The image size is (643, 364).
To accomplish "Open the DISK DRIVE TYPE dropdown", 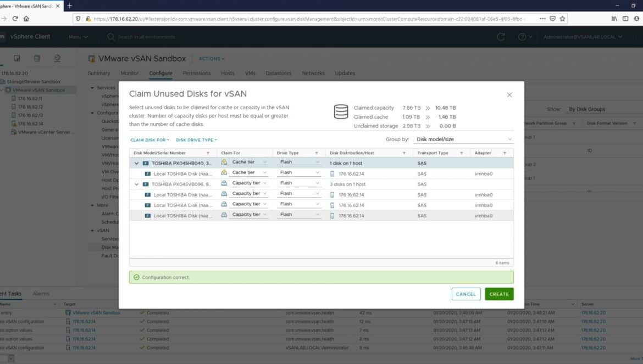I will [x=196, y=140].
